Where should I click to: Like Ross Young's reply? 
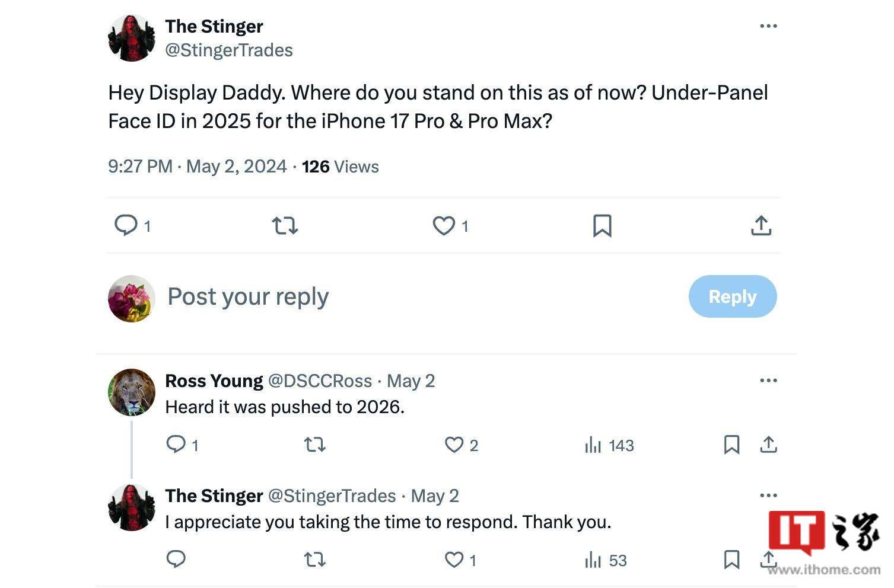454,445
